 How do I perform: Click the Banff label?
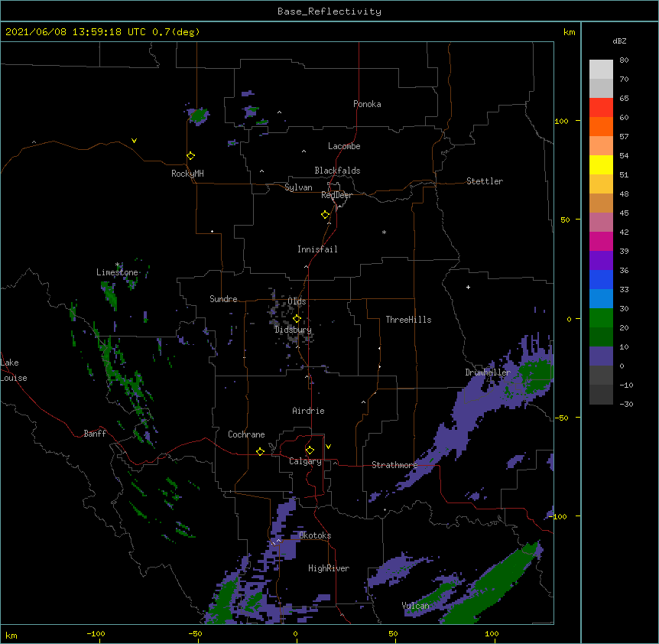95,434
